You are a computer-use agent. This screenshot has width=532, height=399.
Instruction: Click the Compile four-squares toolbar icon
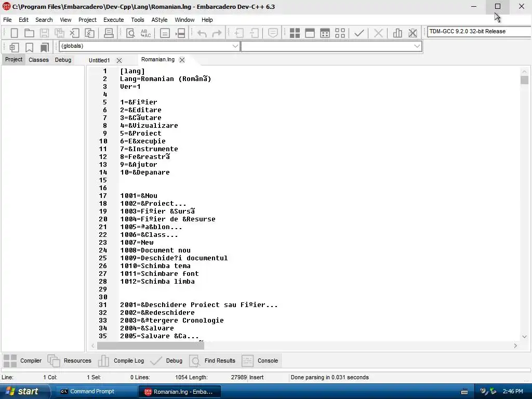click(295, 33)
